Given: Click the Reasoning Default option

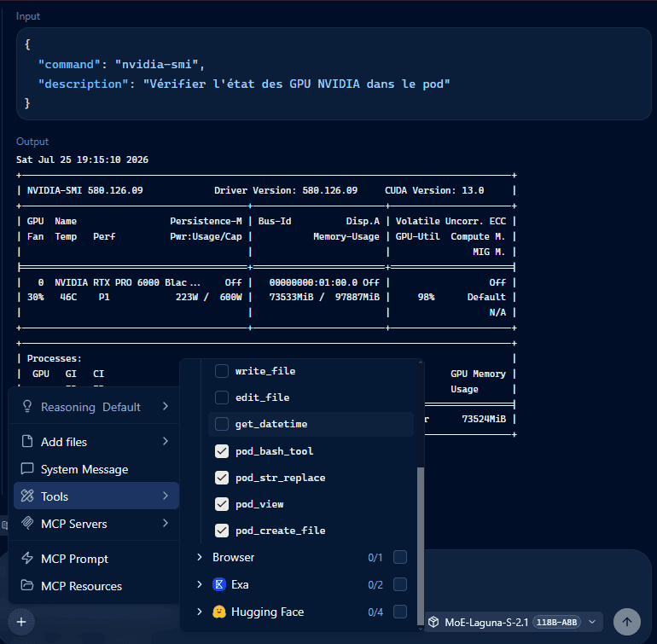Looking at the screenshot, I should click(x=96, y=406).
